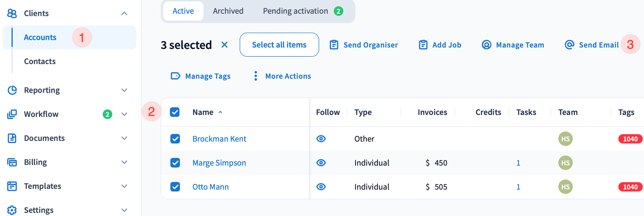Click the Manage Tags label icon
The width and height of the screenshot is (644, 216).
coord(175,76)
